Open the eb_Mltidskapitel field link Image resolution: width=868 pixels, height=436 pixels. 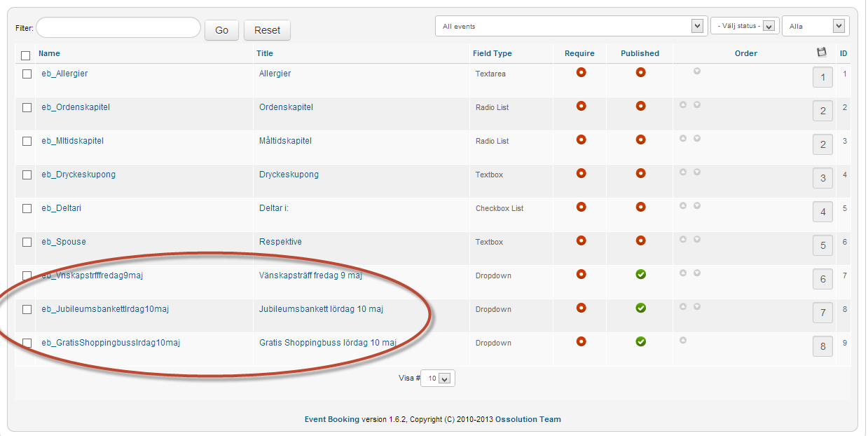[72, 141]
